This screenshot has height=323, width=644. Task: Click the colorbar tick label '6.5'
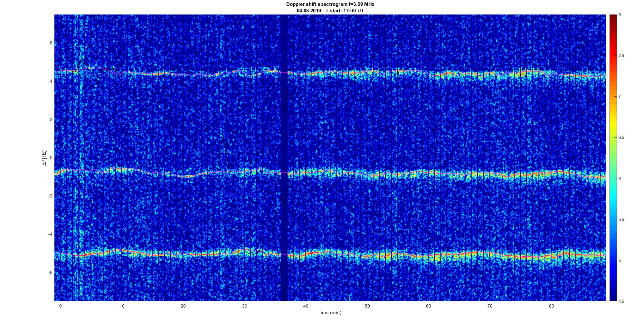[621, 138]
